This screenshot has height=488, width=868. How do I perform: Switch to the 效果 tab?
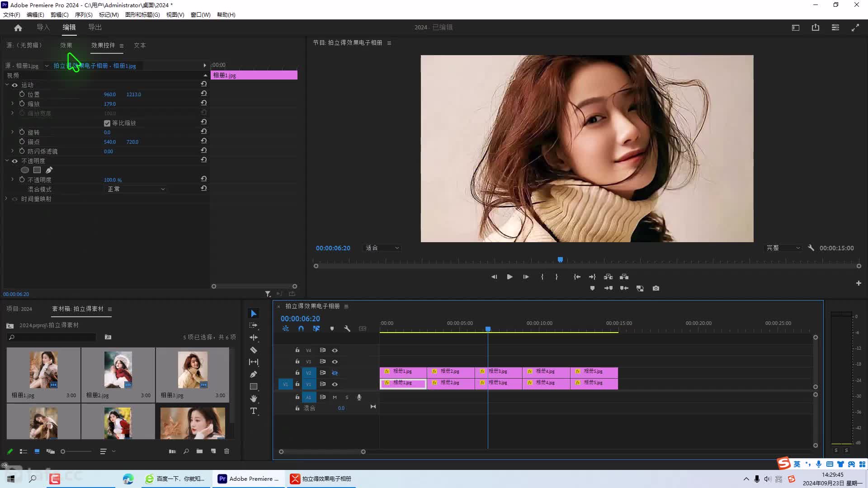coord(66,45)
